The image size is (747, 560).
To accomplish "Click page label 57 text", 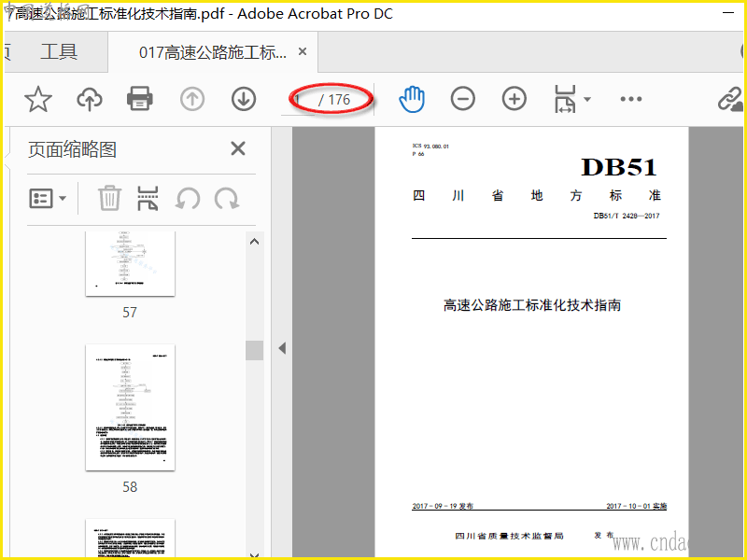I will (130, 313).
